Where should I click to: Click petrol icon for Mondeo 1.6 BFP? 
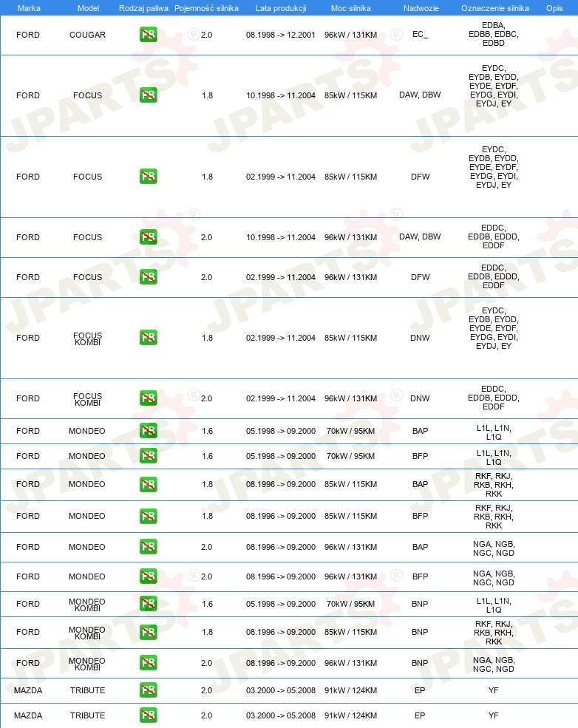148,456
